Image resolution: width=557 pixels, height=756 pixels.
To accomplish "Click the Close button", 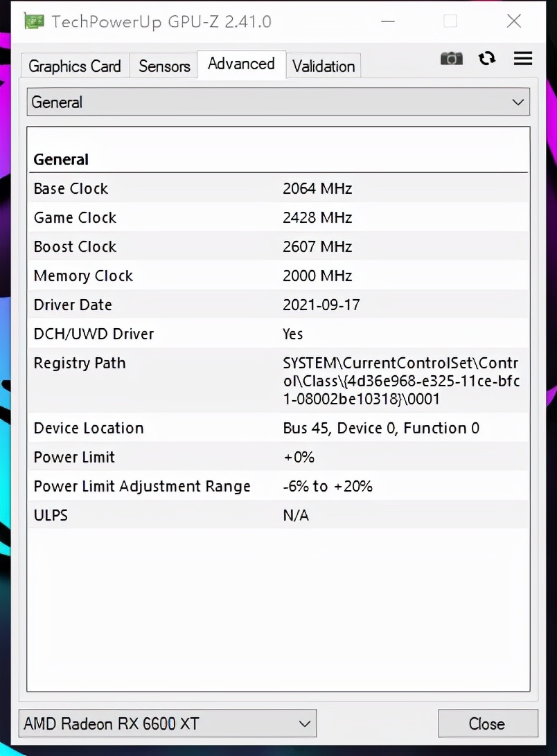I will 488,723.
